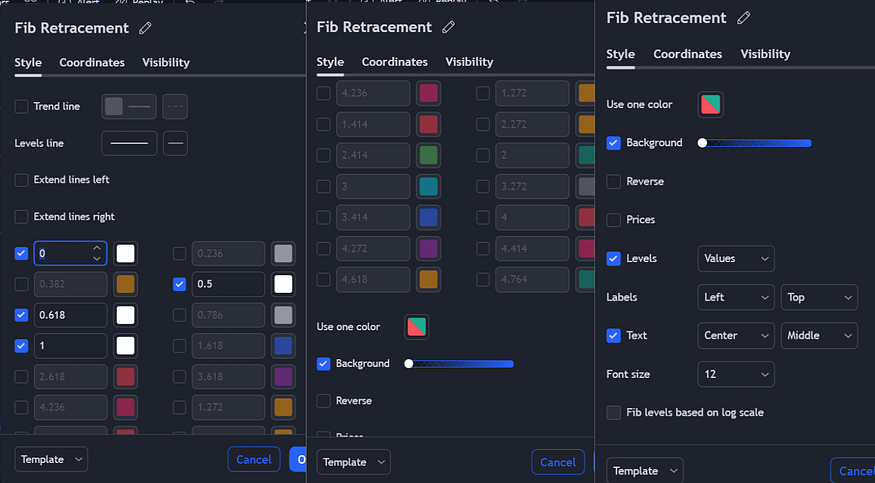Edit name pencil icon in left Fib Retracement panel

[x=145, y=28]
